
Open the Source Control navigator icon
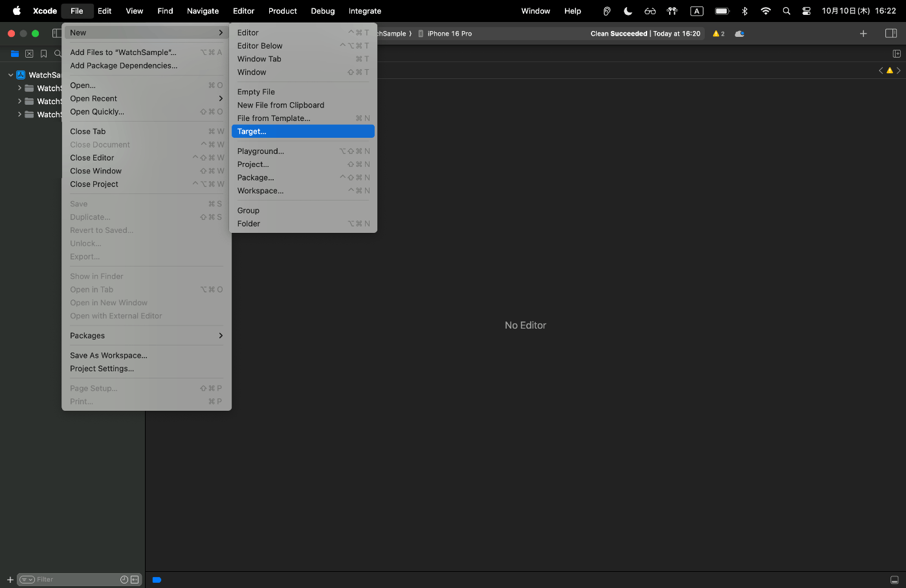coord(29,54)
